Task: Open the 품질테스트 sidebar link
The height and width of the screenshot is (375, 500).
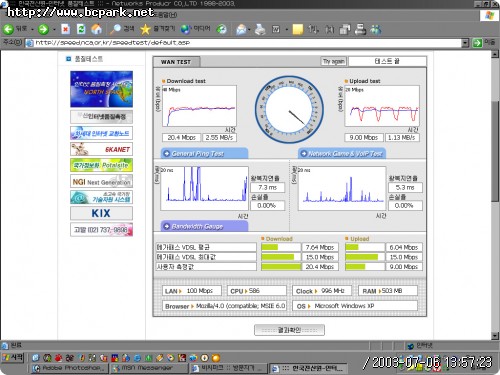Action: 89,59
